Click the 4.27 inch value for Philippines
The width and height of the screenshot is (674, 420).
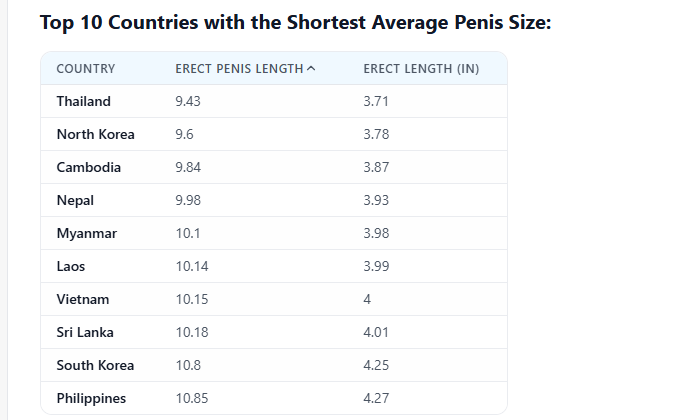pyautogui.click(x=376, y=398)
